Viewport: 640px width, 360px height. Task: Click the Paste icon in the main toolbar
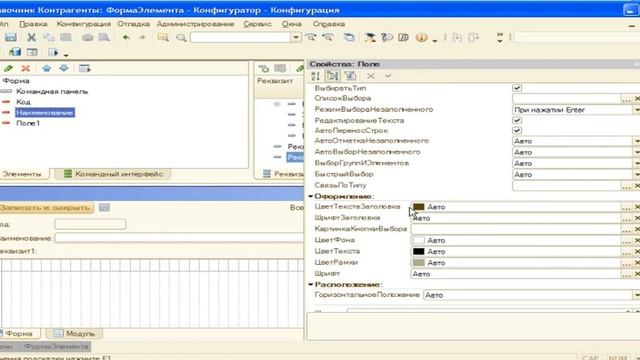(x=66, y=38)
